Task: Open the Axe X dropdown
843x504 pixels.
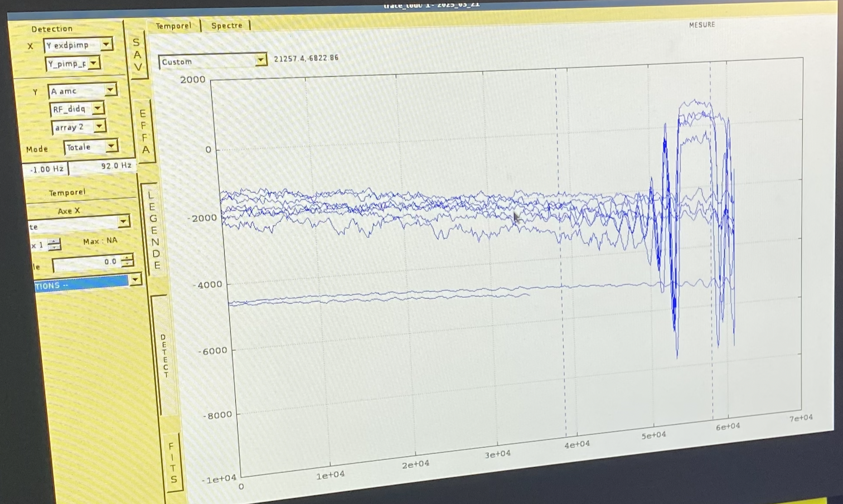Action: 123,222
